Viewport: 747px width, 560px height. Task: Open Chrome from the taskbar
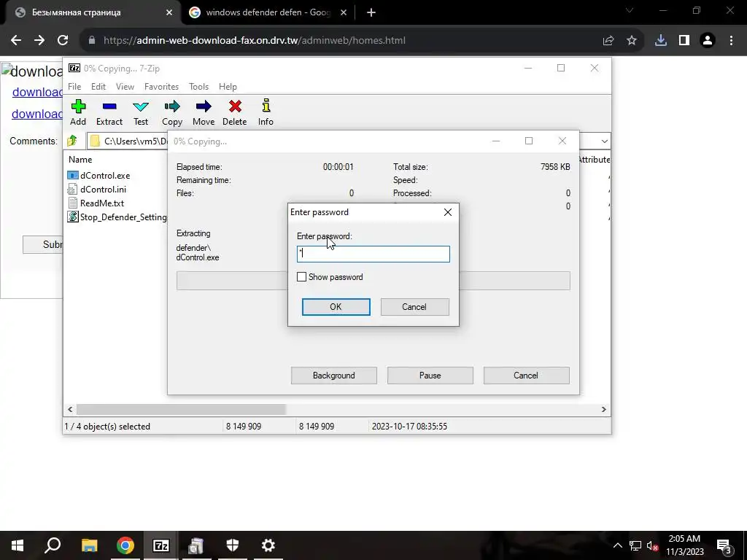[125, 545]
